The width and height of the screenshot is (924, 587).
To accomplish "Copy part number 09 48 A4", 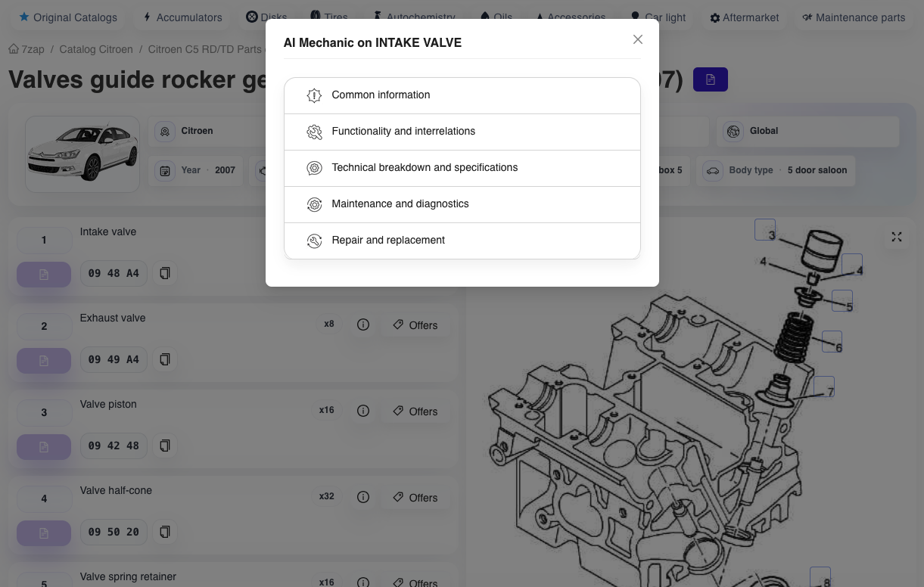I will click(x=165, y=273).
